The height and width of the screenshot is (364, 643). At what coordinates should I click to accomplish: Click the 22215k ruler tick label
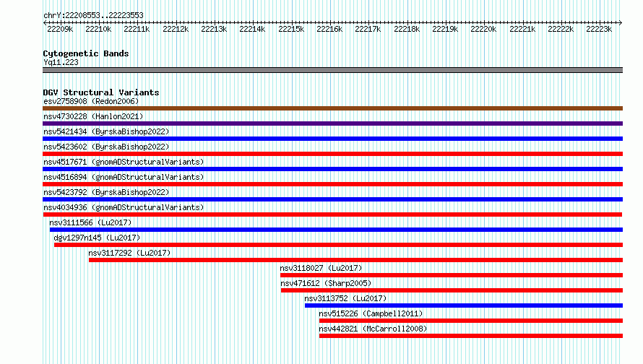[x=291, y=29]
